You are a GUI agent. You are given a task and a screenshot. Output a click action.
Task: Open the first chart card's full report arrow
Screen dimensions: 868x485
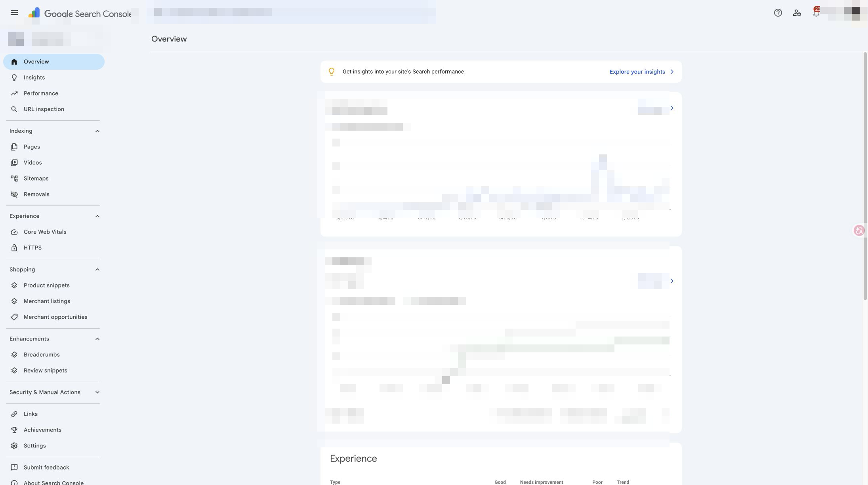point(672,108)
